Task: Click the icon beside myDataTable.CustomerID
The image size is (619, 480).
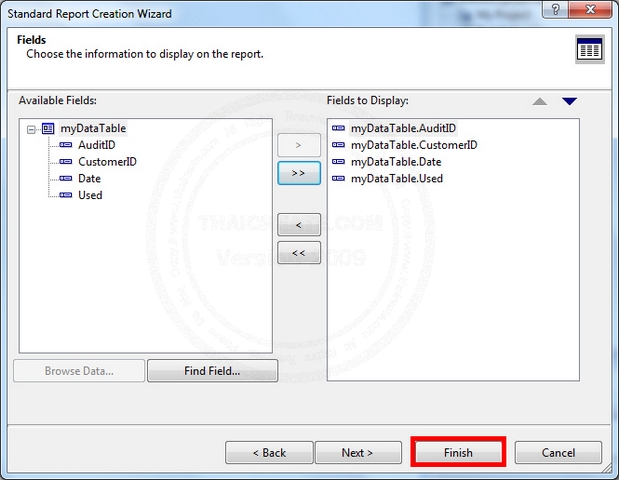Action: point(338,145)
